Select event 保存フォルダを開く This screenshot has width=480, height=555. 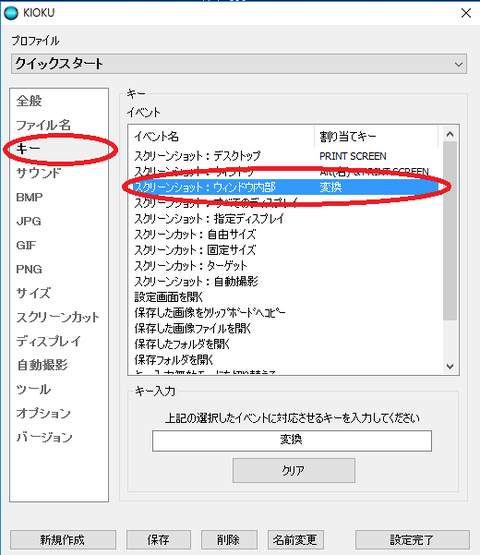[x=173, y=360]
